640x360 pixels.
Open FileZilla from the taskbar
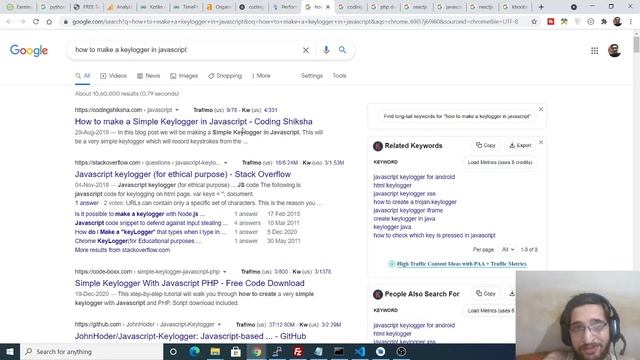click(298, 351)
